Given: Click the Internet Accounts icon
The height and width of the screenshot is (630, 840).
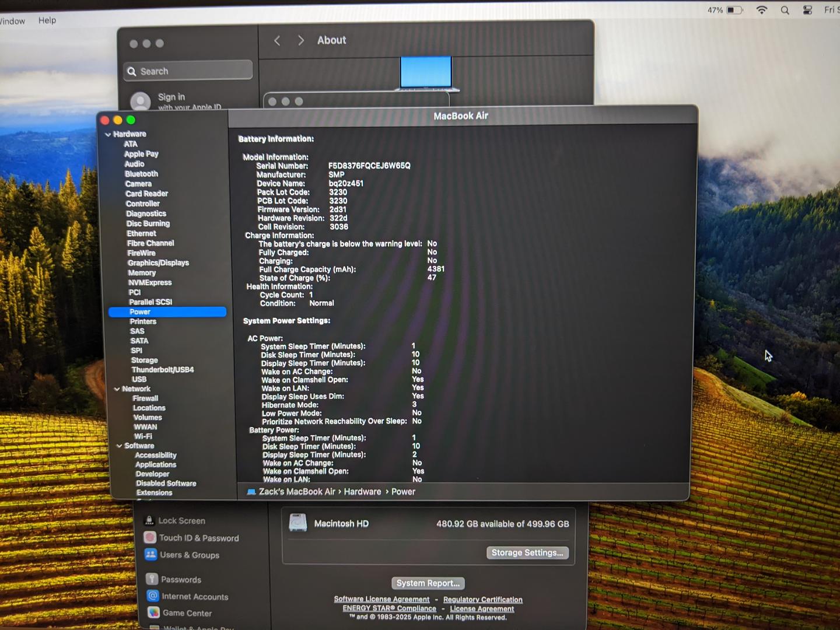Looking at the screenshot, I should [x=153, y=596].
